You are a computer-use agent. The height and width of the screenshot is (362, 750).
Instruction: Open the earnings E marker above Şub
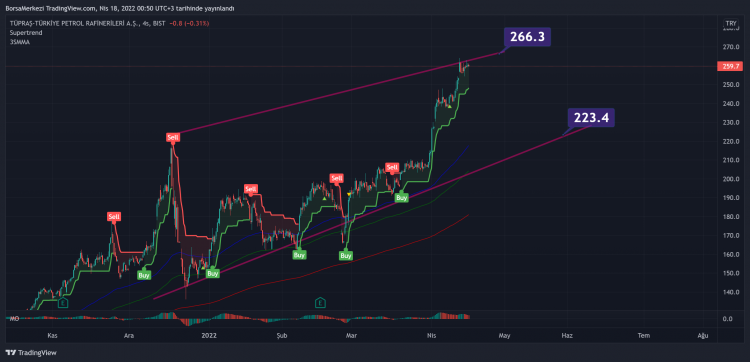(320, 302)
